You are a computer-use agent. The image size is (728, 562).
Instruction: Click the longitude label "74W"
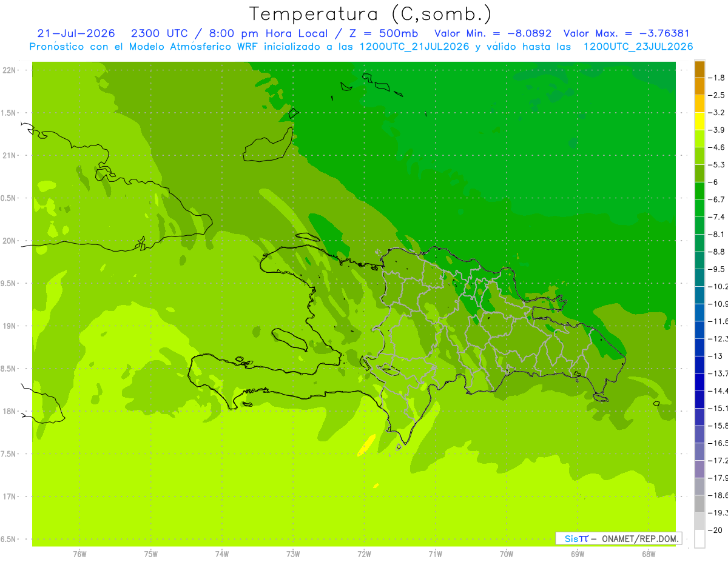[x=222, y=554]
